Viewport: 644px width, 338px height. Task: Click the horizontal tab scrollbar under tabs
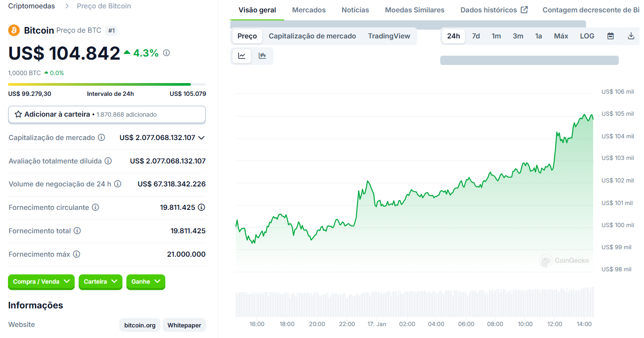pos(408,24)
